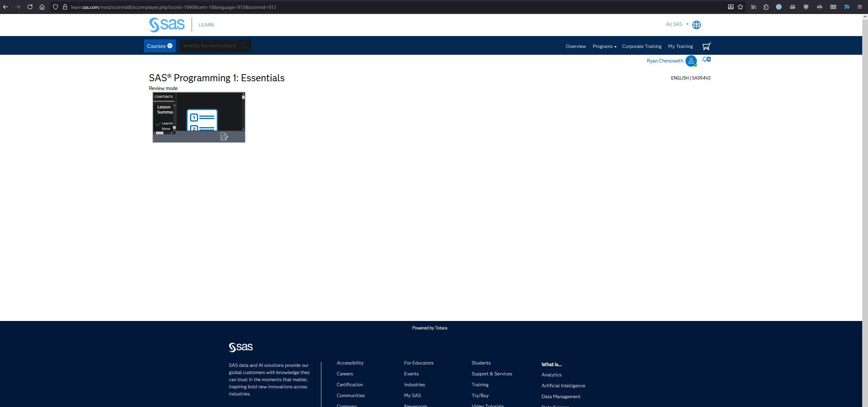Open the Accessibility footer link

tap(350, 363)
